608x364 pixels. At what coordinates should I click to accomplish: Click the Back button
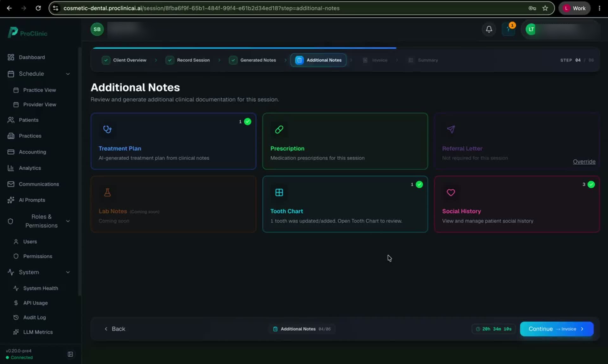coord(115,329)
